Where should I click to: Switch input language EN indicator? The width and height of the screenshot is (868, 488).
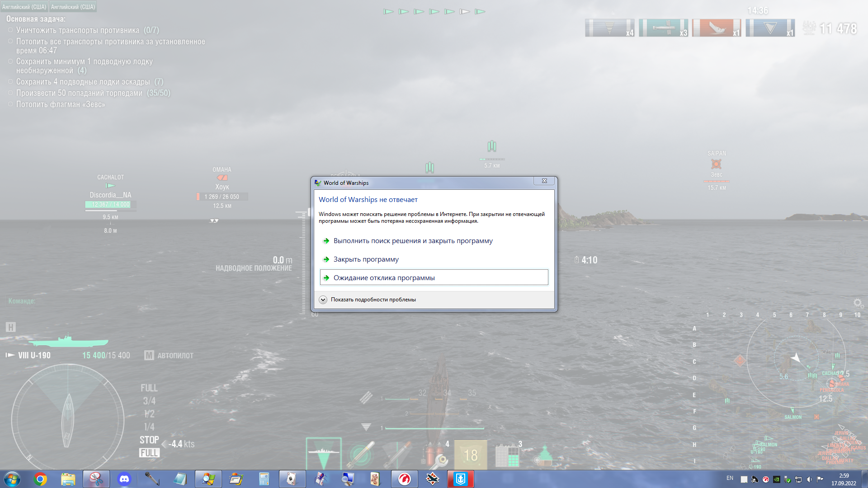(x=730, y=478)
